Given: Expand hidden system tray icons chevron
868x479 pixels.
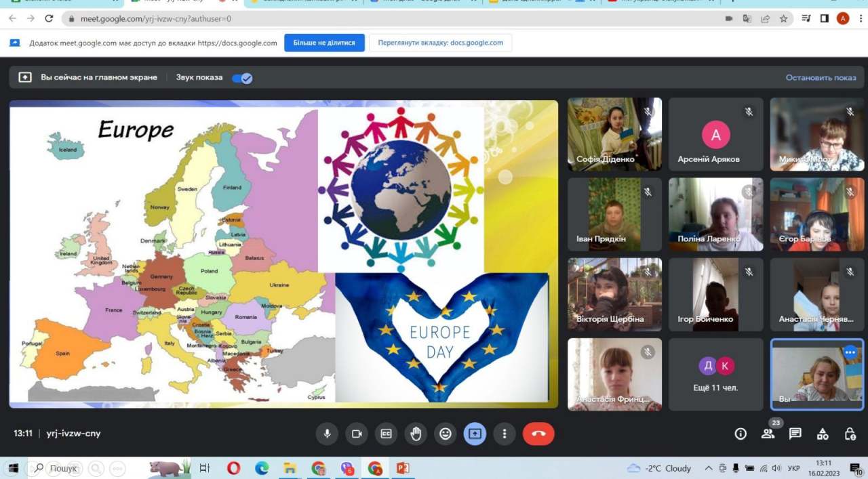Looking at the screenshot, I should tap(709, 468).
